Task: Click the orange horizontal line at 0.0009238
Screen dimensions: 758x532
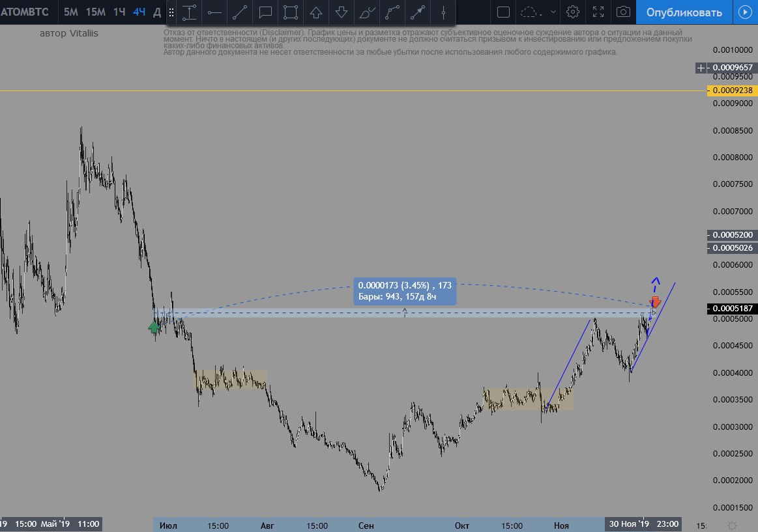Action: point(353,91)
